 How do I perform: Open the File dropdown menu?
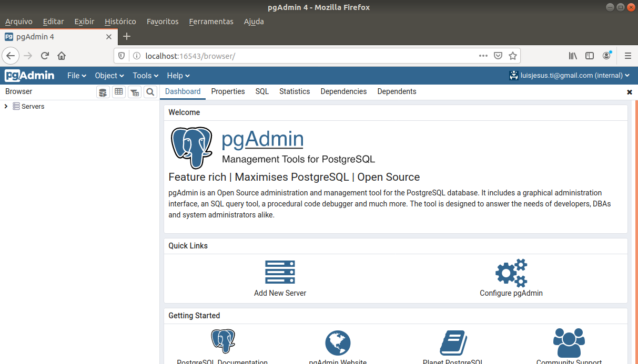pyautogui.click(x=77, y=76)
